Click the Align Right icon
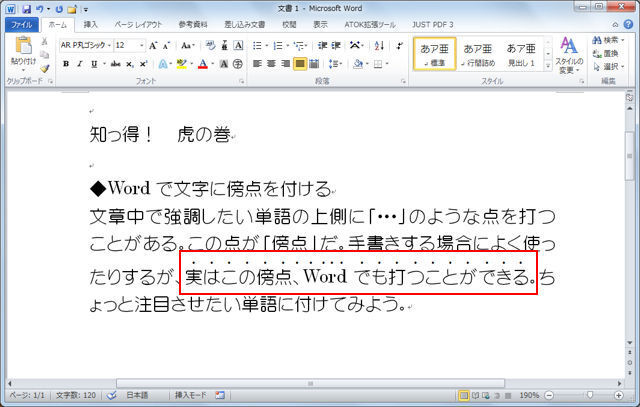 285,64
